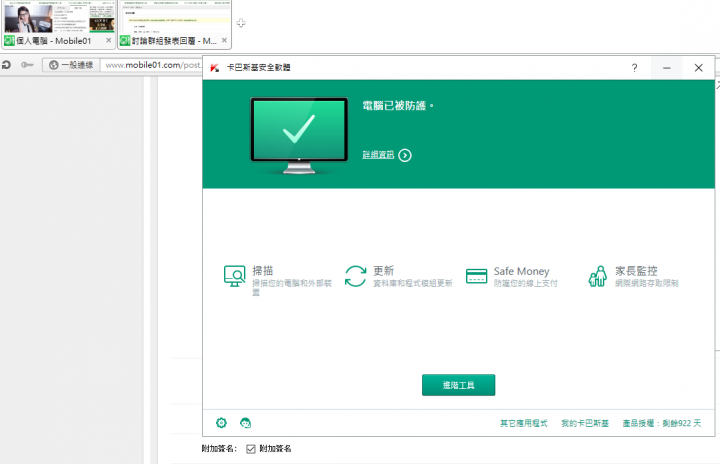This screenshot has width=720, height=464.
Task: Click the 掃描 label text
Action: point(263,271)
